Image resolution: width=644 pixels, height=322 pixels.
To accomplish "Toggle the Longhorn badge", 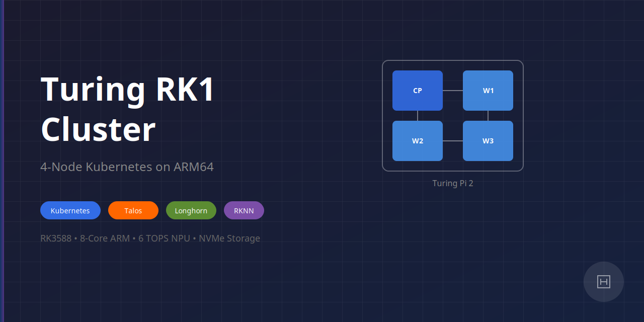I will coord(191,210).
